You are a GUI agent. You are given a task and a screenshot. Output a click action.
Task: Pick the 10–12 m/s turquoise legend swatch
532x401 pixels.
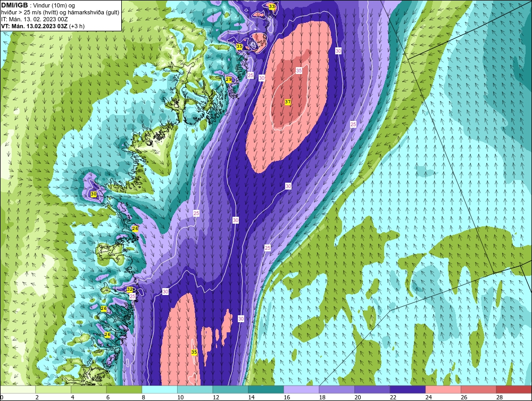tap(195, 389)
